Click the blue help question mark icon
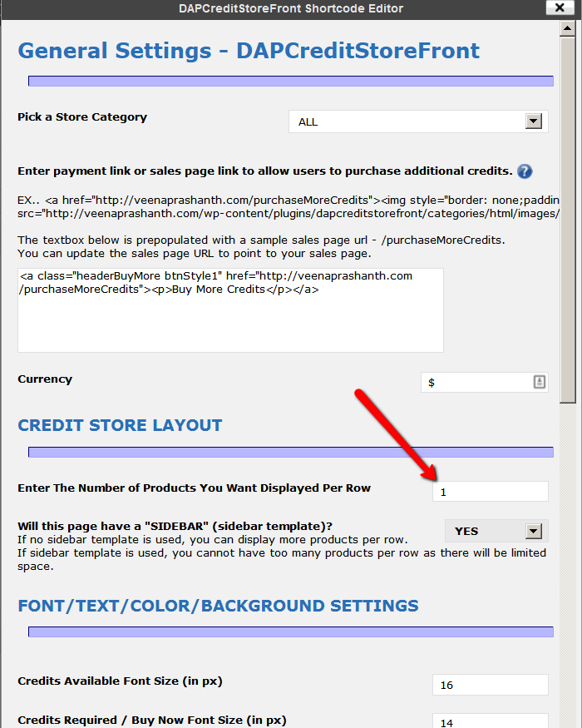This screenshot has height=728, width=582. [x=524, y=172]
